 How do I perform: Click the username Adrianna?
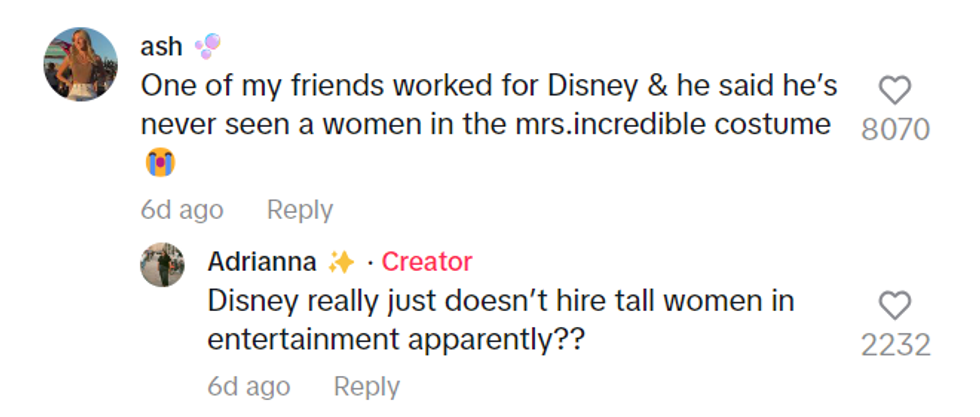coord(262,262)
